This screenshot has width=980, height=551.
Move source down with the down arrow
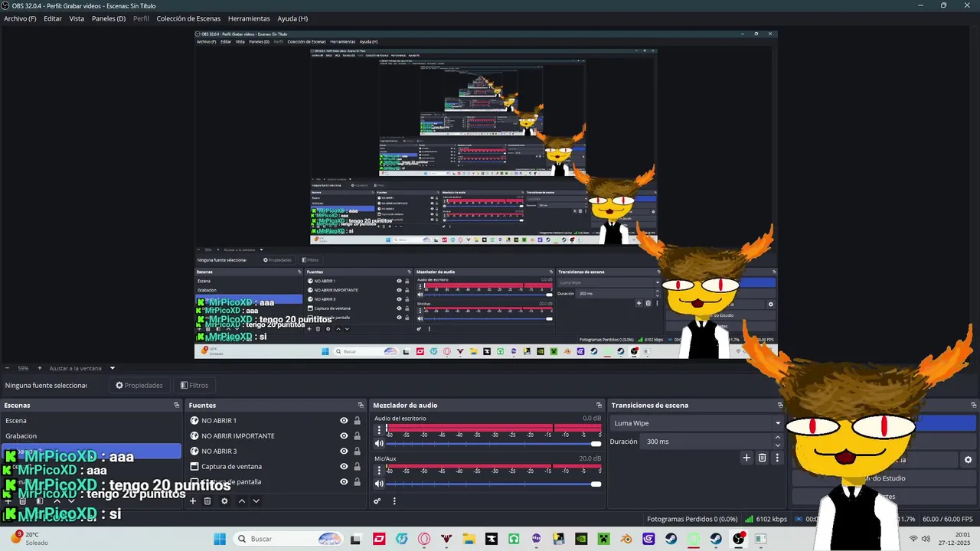tap(256, 501)
